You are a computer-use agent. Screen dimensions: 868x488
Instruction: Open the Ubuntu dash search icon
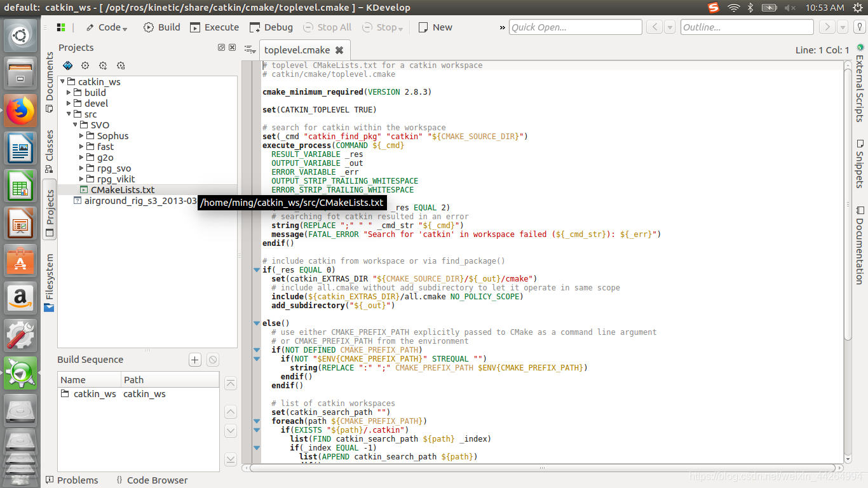20,36
